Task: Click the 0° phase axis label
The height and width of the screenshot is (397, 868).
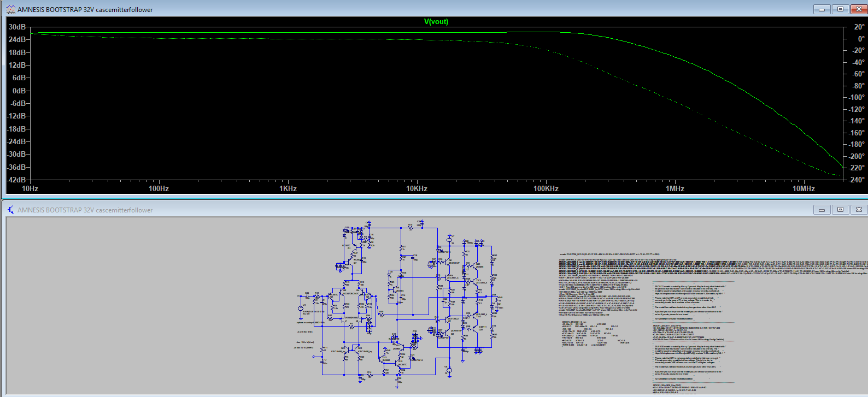Action: click(x=861, y=39)
